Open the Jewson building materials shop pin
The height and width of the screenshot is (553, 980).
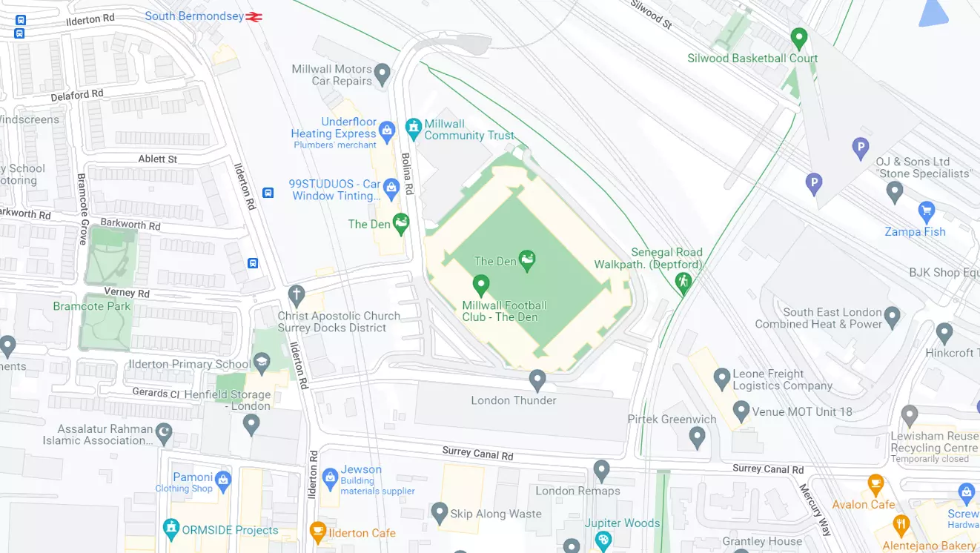tap(330, 474)
